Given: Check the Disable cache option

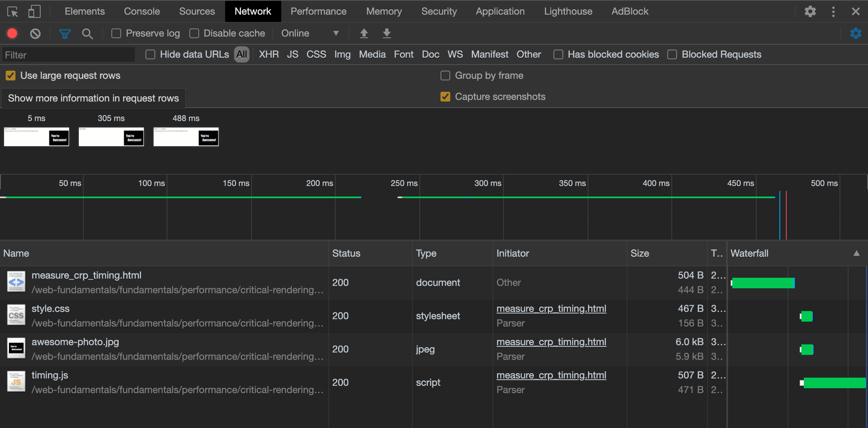Looking at the screenshot, I should (194, 33).
